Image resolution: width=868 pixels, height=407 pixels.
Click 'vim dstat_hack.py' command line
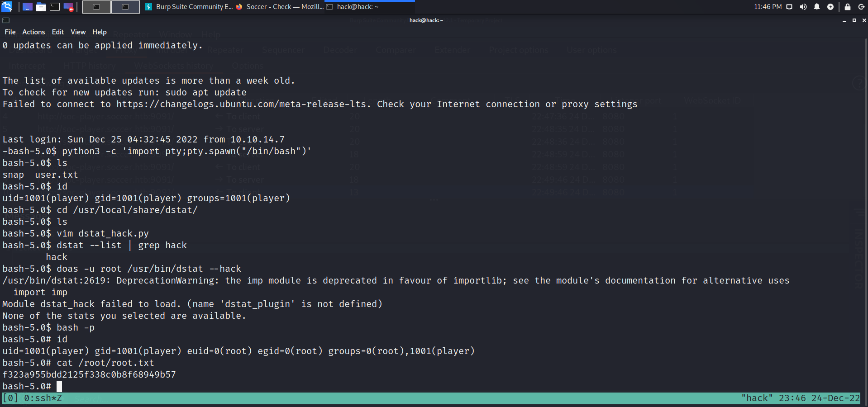tap(76, 233)
